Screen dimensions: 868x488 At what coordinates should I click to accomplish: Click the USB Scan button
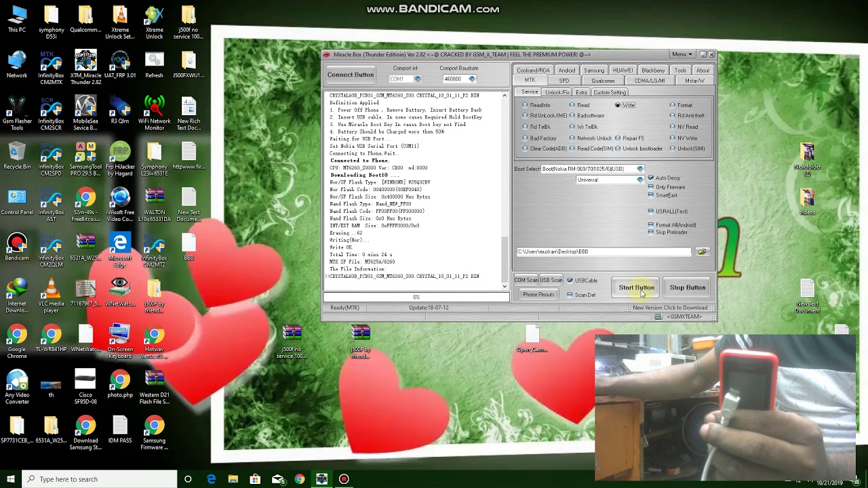[551, 280]
